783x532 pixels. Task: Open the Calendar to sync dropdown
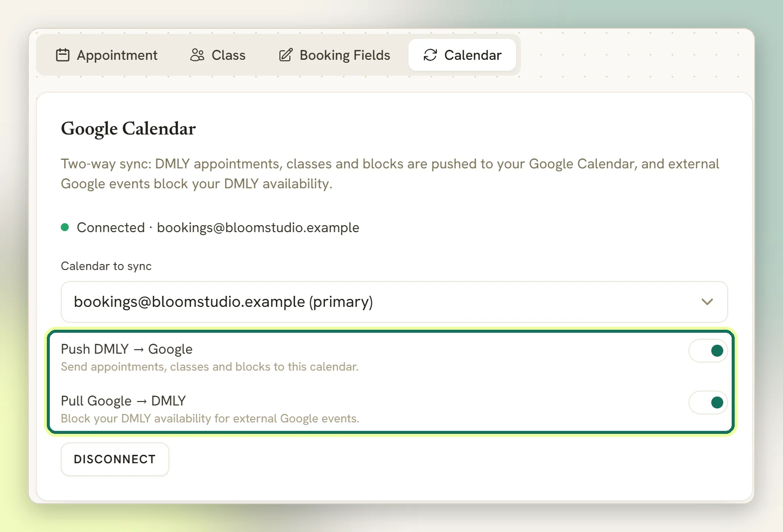point(394,302)
